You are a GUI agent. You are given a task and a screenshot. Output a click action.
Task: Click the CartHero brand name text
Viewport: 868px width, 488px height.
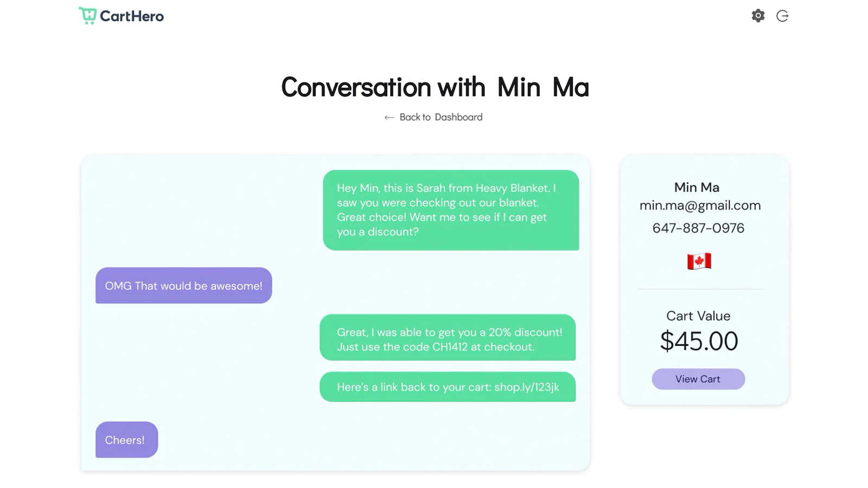[x=132, y=16]
